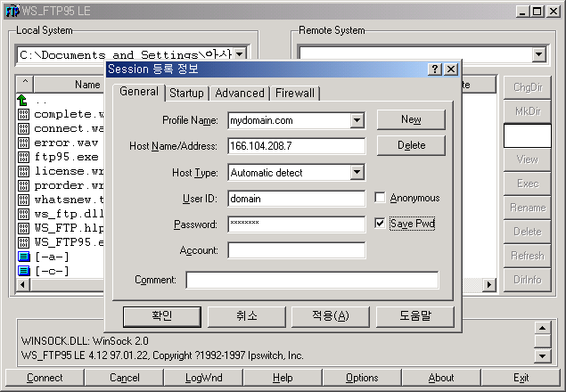Image resolution: width=566 pixels, height=392 pixels.
Task: Open the Profile Name dropdown
Action: pos(357,120)
